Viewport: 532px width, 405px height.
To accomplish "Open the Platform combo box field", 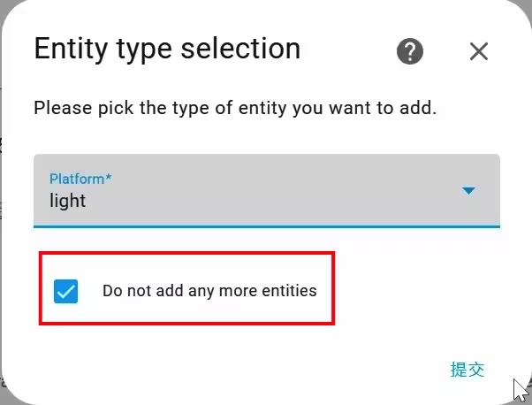I will coord(267,191).
